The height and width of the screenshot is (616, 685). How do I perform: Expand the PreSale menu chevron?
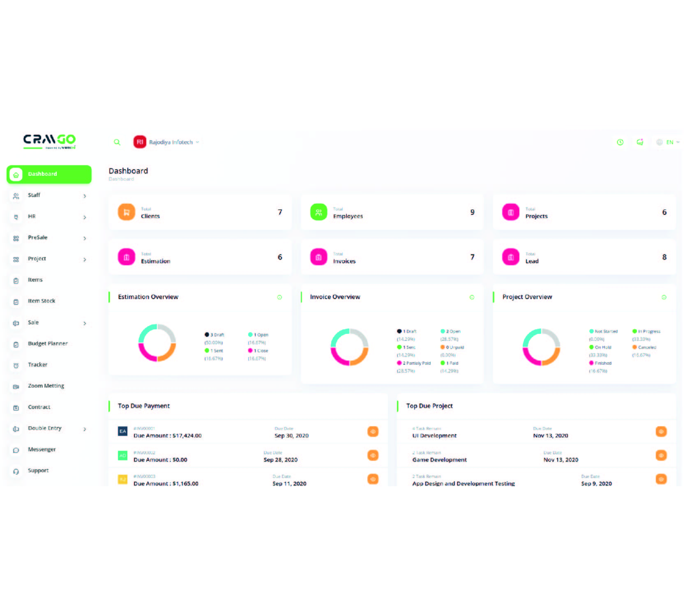(85, 238)
